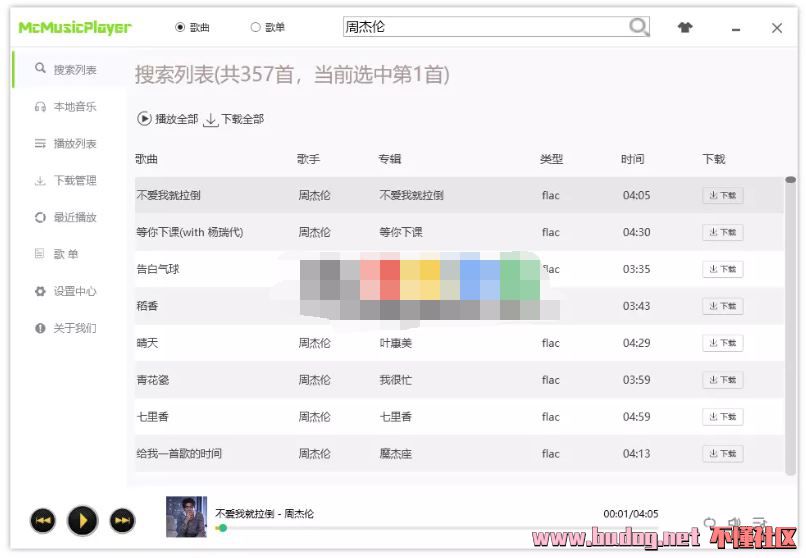Open the skin theme (shirt) icon
The width and height of the screenshot is (806, 558).
(x=684, y=28)
